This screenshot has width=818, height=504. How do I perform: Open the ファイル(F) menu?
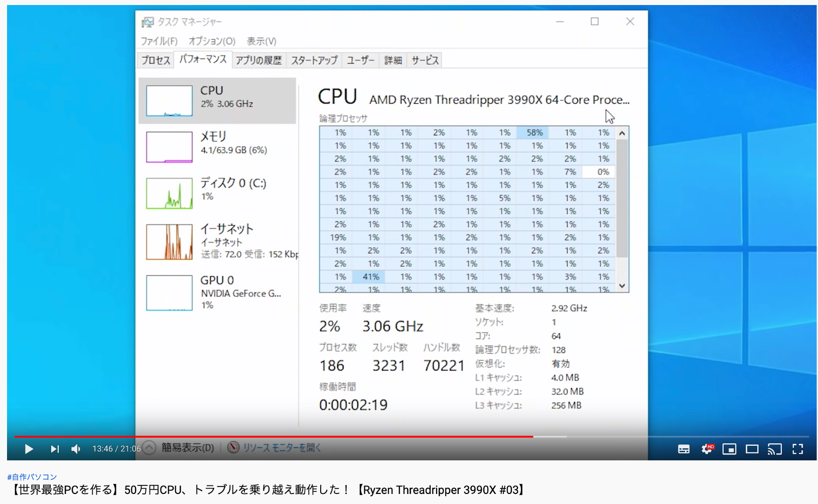pyautogui.click(x=159, y=41)
